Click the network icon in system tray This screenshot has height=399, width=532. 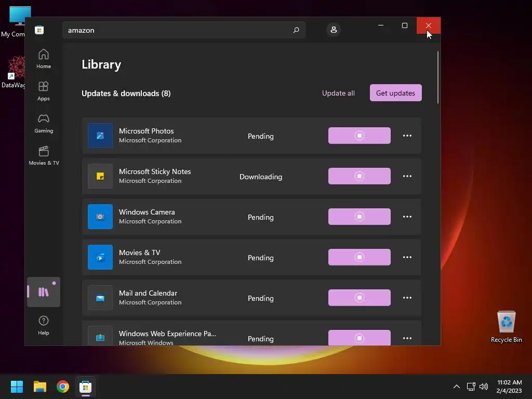471,387
